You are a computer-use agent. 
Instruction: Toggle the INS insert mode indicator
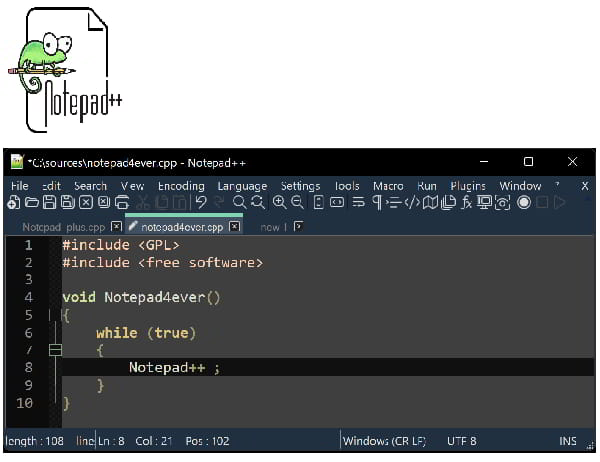pos(567,441)
